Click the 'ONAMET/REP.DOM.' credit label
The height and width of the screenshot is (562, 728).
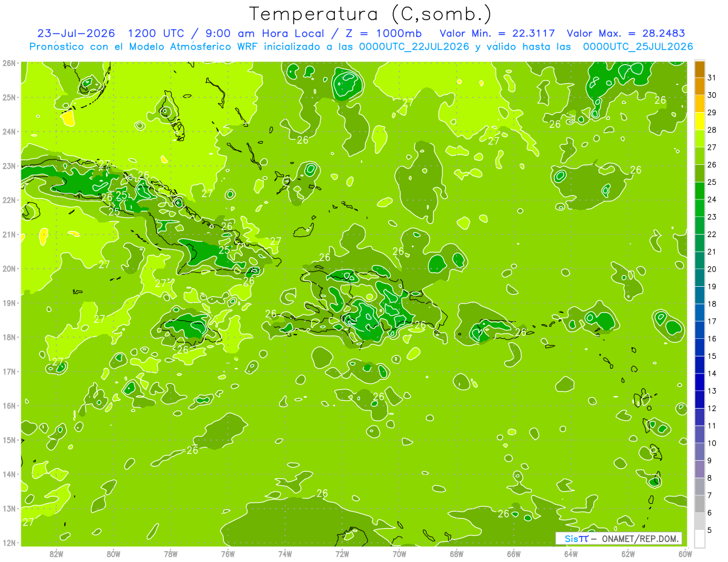pos(641,538)
